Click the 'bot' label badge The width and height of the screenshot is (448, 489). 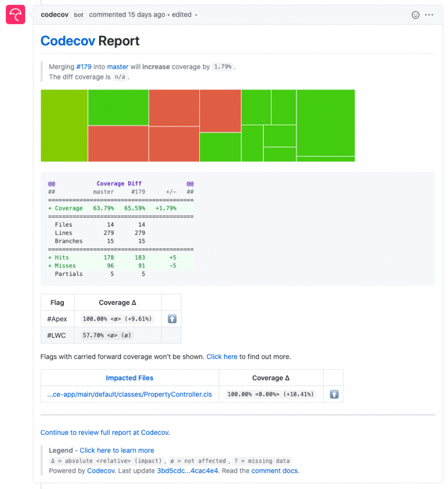(x=78, y=15)
